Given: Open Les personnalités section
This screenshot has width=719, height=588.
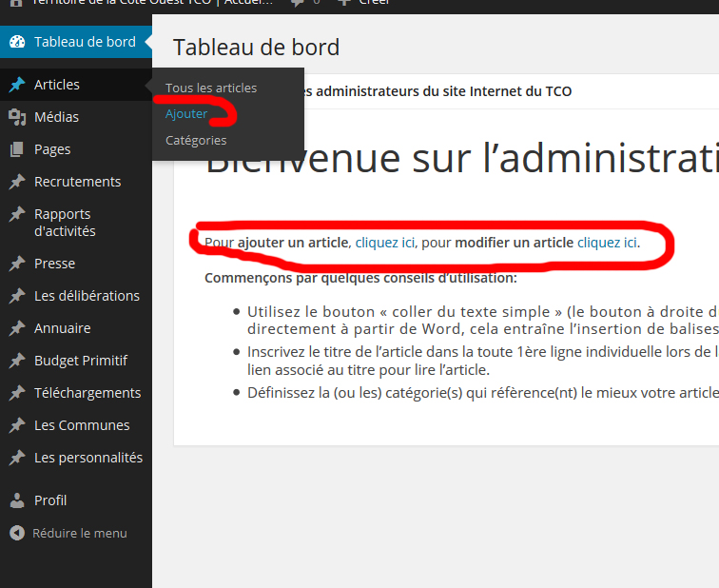Looking at the screenshot, I should point(76,458).
